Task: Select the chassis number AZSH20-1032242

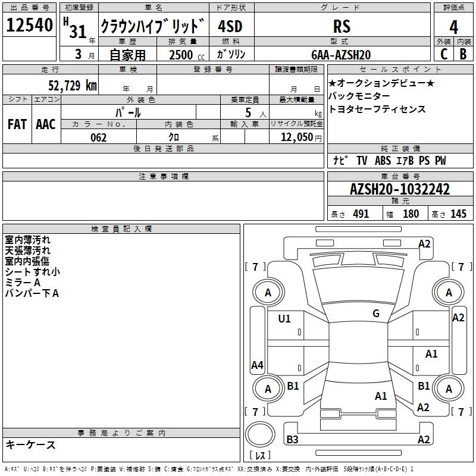Action: point(400,189)
